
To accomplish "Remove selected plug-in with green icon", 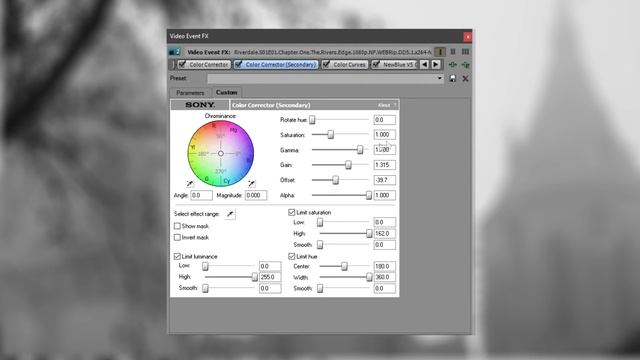I will click(x=465, y=64).
